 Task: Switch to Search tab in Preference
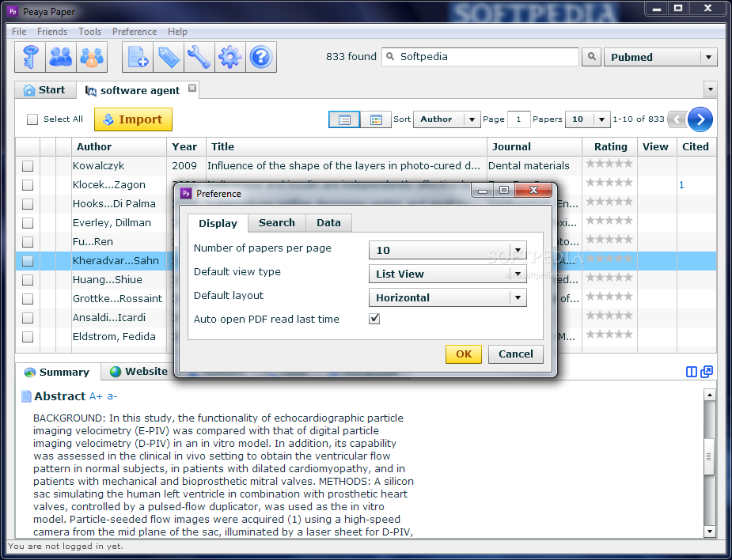click(x=277, y=222)
